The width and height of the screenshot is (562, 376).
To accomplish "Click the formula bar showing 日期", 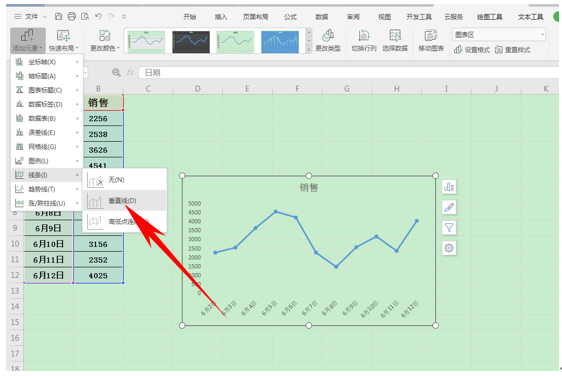I will click(348, 73).
